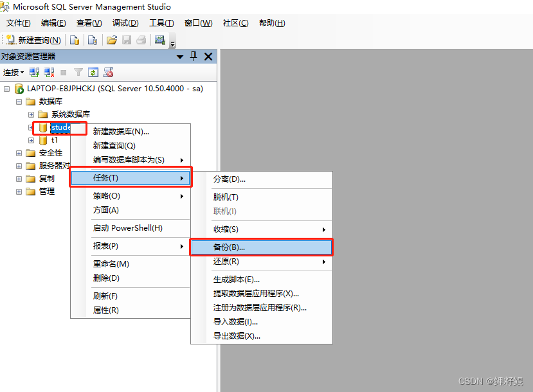Open the 查看(V) menu
The width and height of the screenshot is (533, 392).
pyautogui.click(x=89, y=23)
